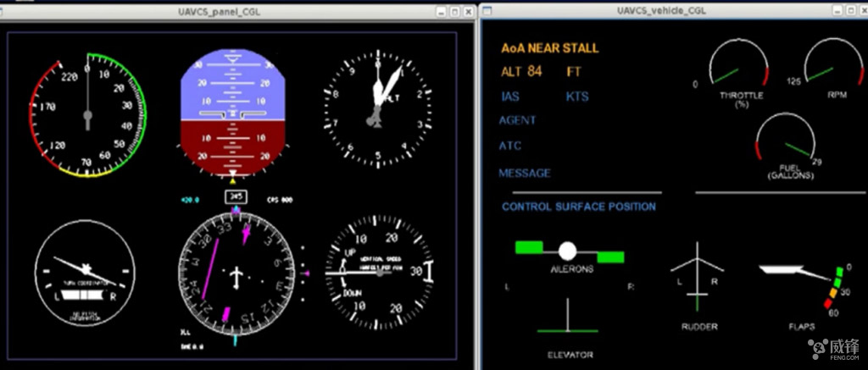Click the airspeed indicator gauge
The image size is (868, 370).
pos(86,115)
